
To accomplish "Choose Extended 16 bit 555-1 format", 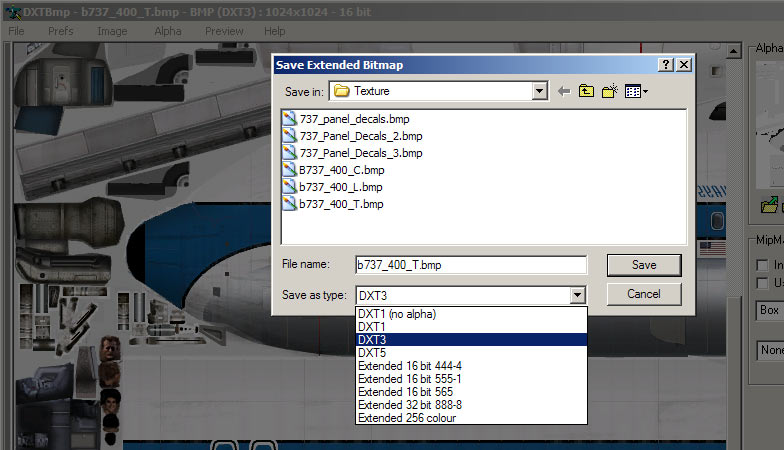I will [x=471, y=378].
